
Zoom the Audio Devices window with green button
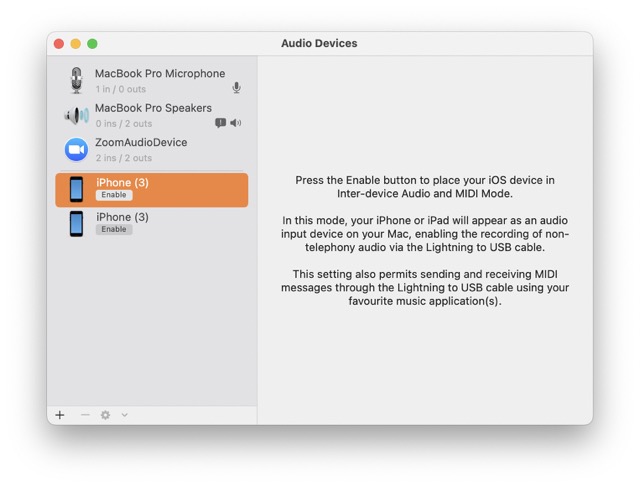click(x=92, y=44)
